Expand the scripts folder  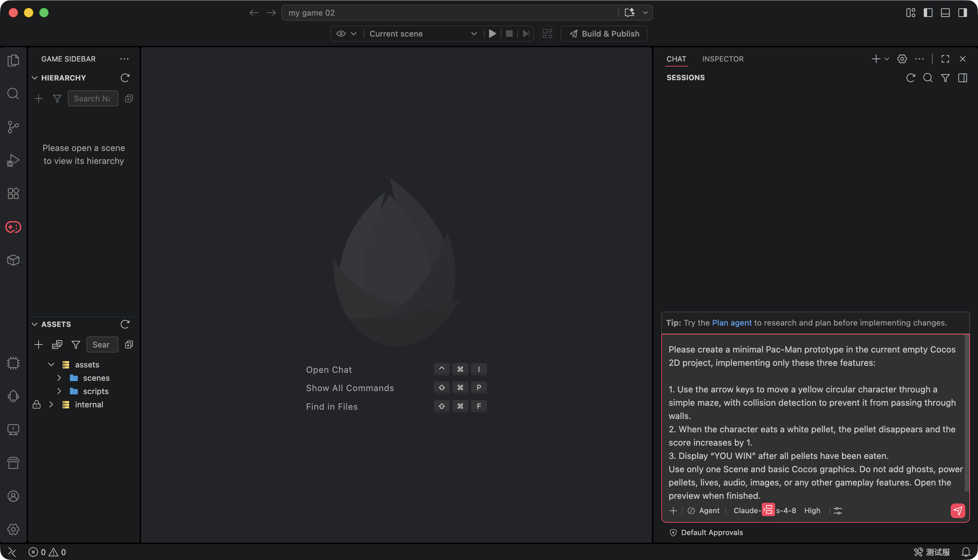coord(59,391)
